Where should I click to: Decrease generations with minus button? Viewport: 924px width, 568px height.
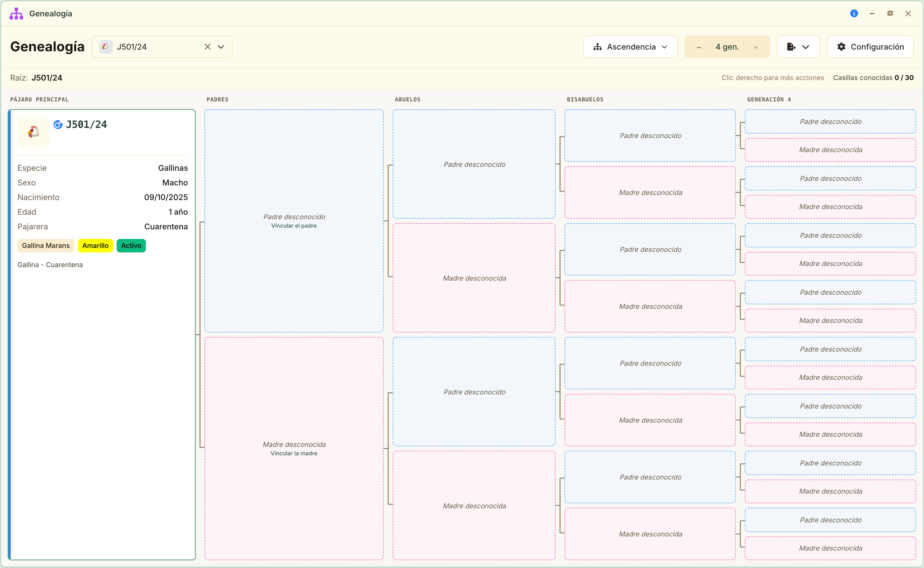tap(699, 47)
